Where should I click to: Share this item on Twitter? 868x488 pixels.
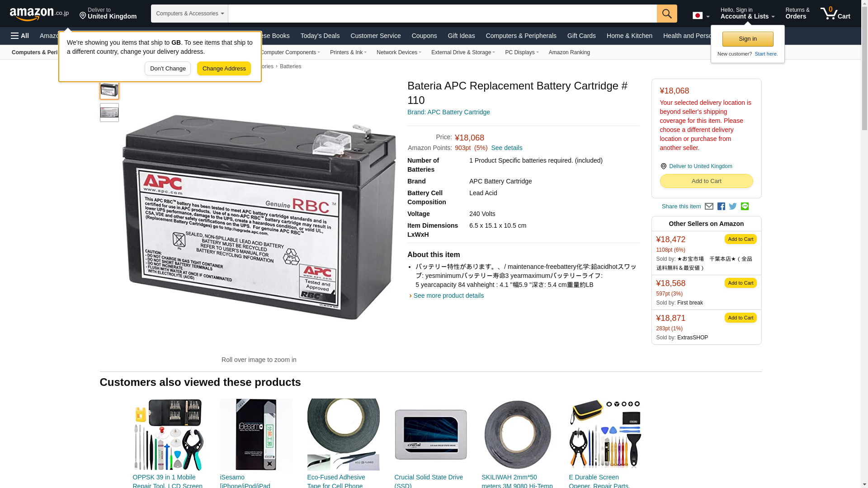pos(733,206)
